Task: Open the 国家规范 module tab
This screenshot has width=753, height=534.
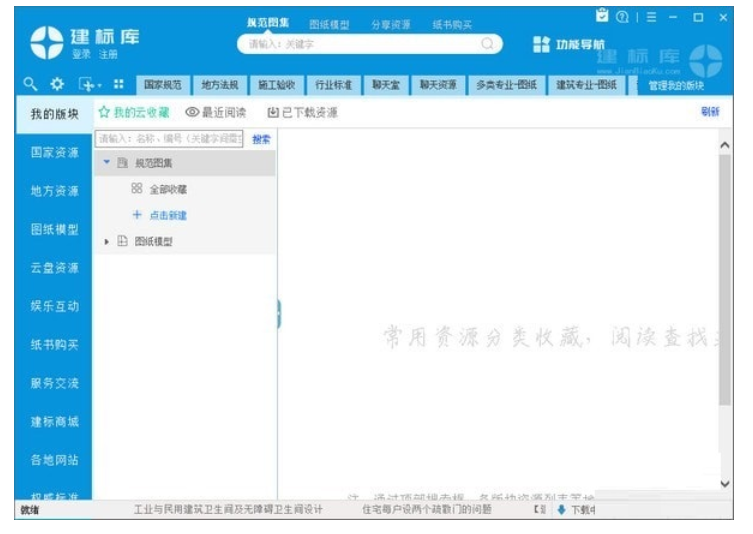Action: (163, 85)
